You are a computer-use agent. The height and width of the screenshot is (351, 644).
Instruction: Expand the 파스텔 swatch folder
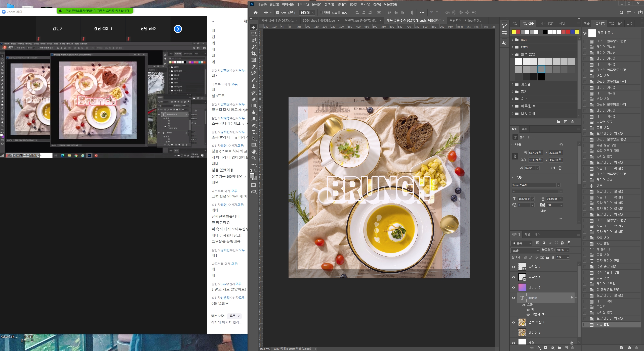513,84
